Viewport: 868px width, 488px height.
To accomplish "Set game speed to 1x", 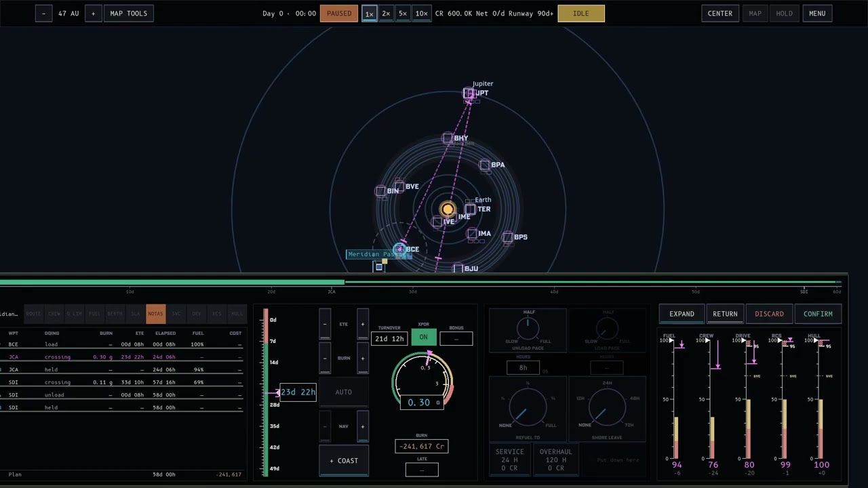I will (370, 14).
